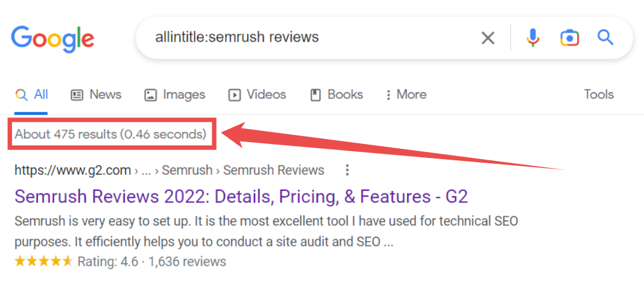Start voice search with the microphone icon

[x=532, y=38]
